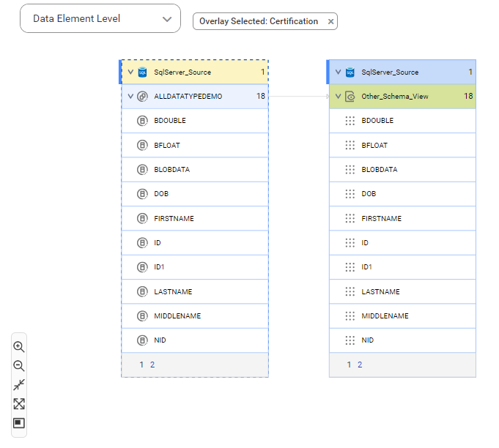Click the dotted grid icon beside right DOB

(x=350, y=194)
